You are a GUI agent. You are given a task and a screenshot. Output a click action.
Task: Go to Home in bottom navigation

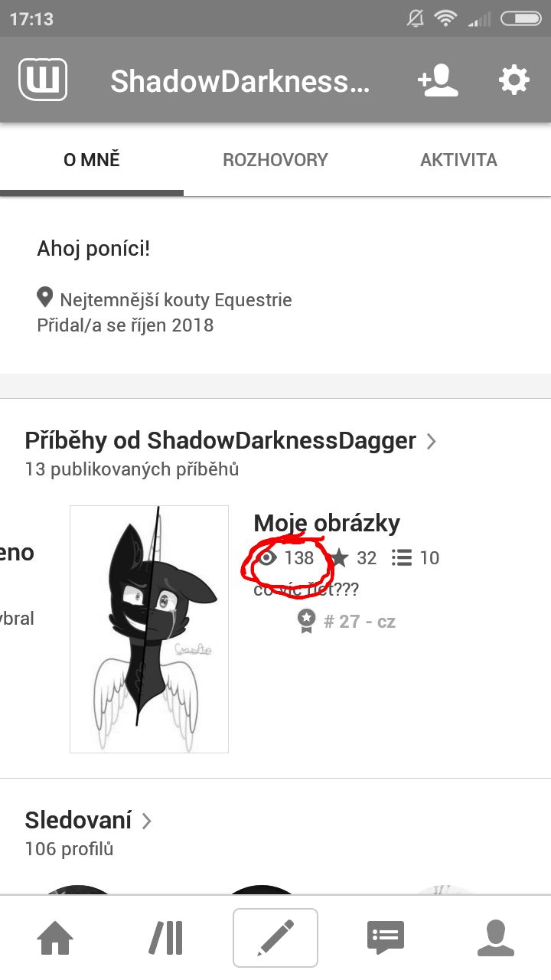click(55, 938)
